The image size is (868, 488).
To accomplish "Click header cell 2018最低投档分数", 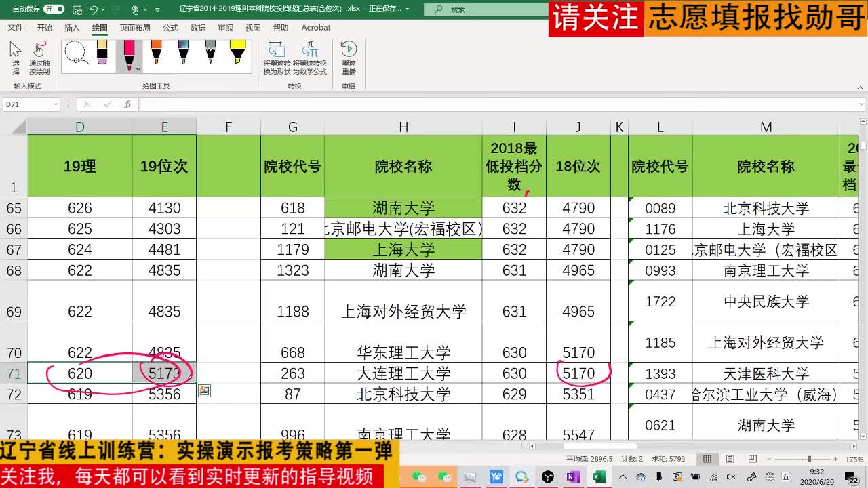I will tap(514, 166).
